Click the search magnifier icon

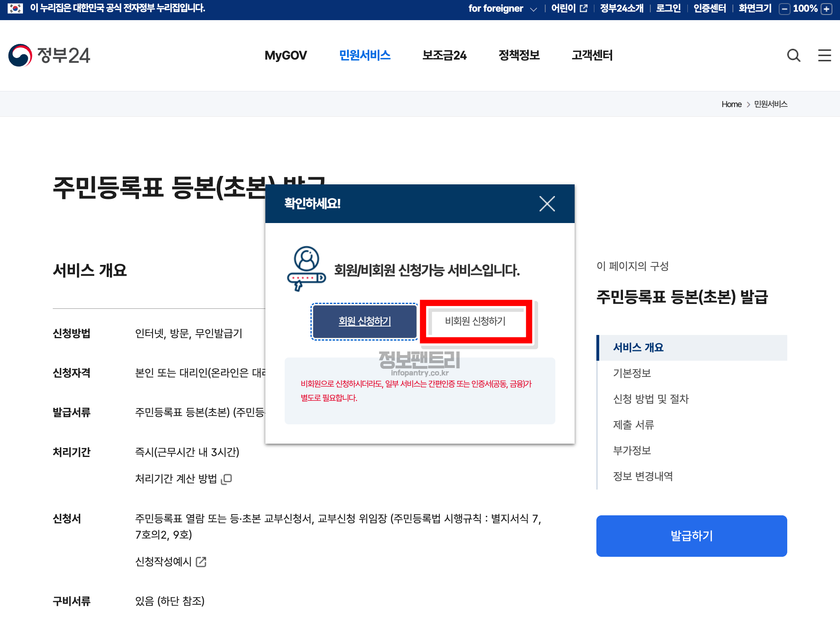(794, 55)
